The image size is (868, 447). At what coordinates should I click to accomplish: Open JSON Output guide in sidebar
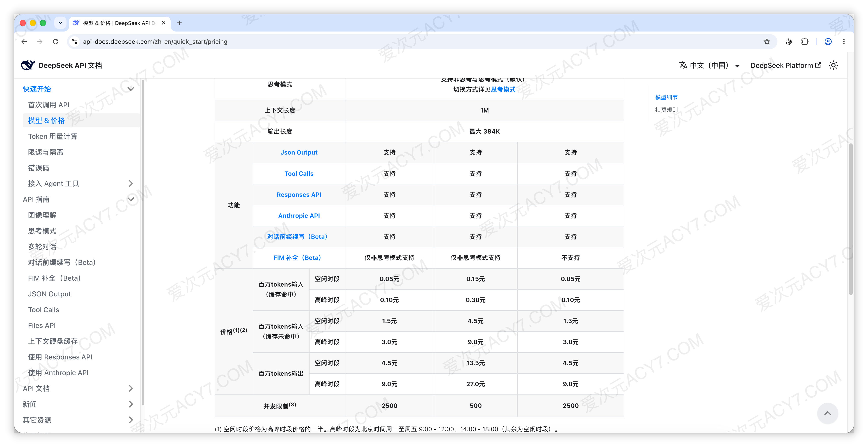coord(49,294)
